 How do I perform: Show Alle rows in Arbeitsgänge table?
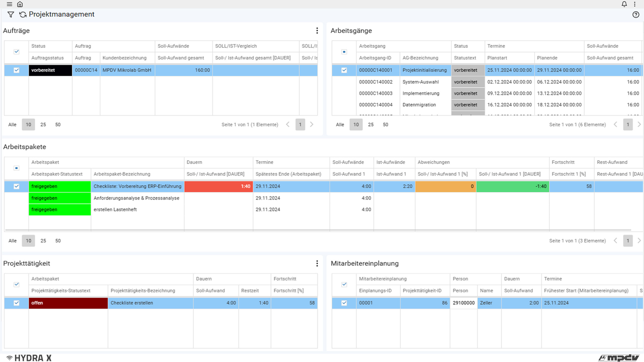click(x=340, y=125)
